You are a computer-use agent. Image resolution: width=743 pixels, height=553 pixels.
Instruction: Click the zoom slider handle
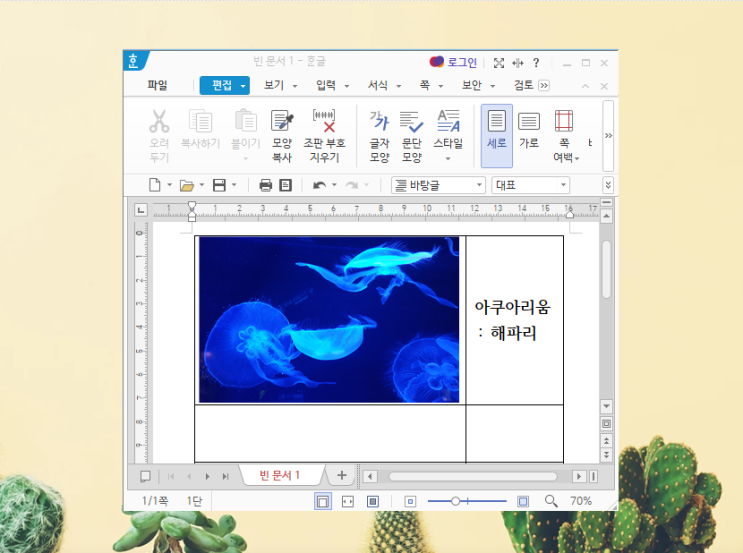455,501
